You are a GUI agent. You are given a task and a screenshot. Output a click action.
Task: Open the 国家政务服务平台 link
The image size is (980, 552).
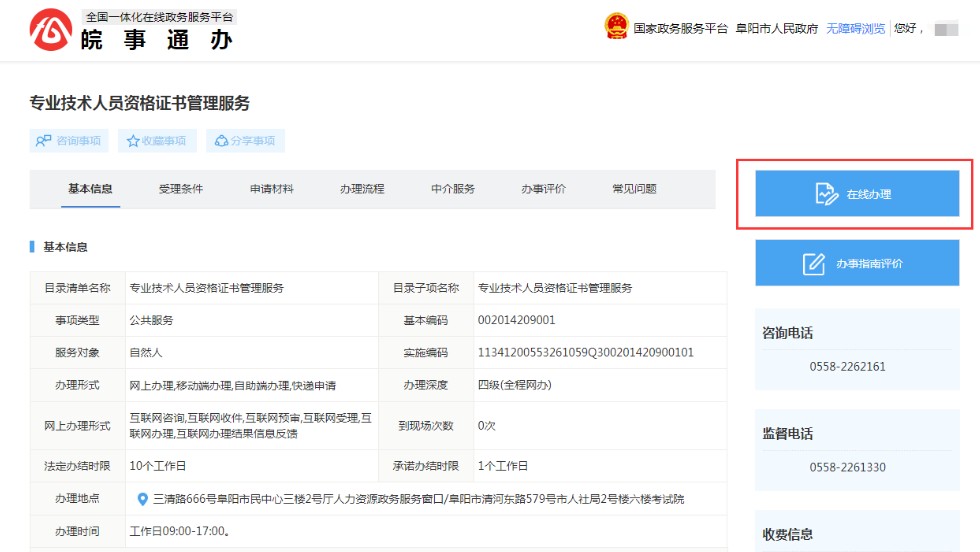point(680,28)
